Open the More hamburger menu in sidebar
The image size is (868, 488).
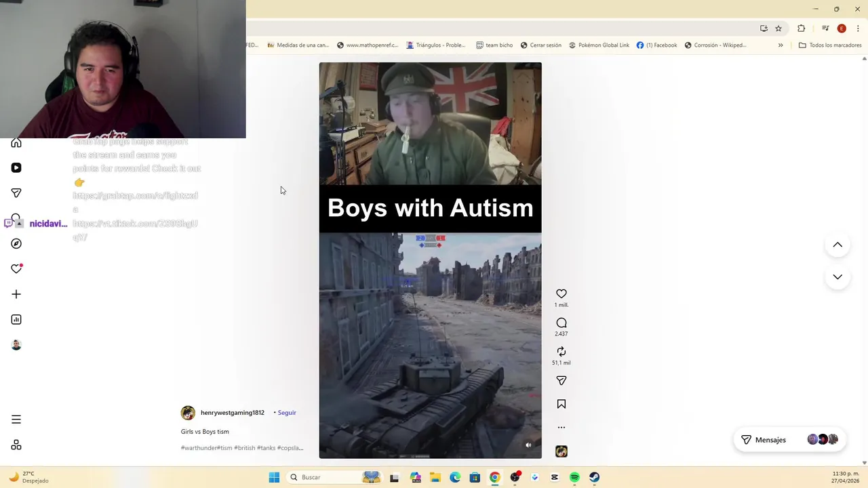coord(16,420)
